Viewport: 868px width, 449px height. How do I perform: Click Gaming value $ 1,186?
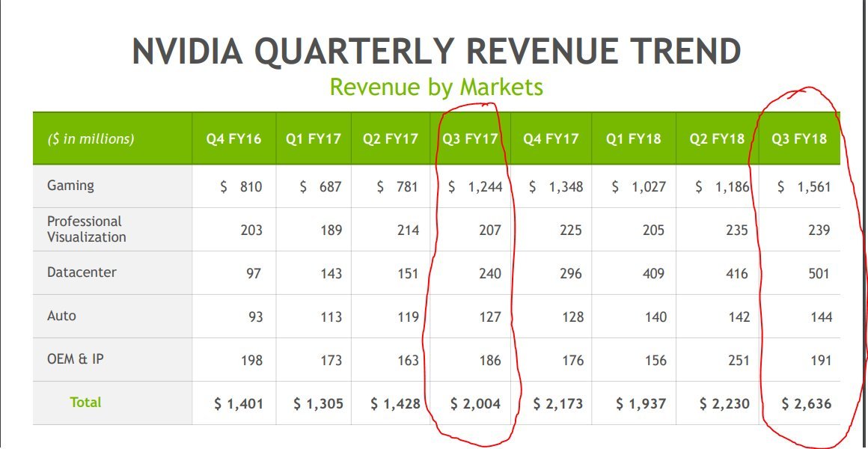722,187
